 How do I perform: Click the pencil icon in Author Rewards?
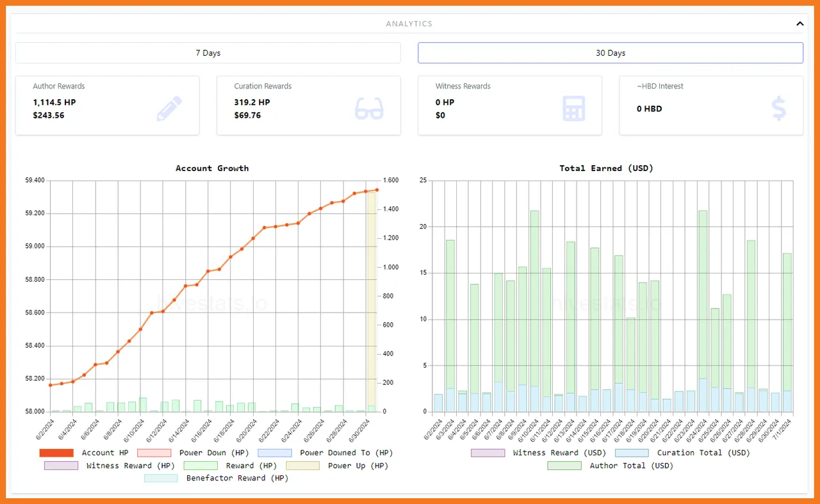pyautogui.click(x=169, y=109)
